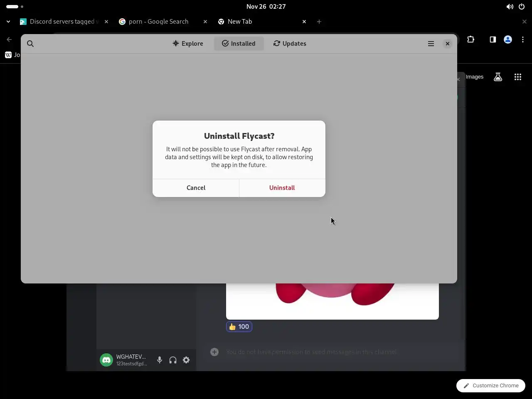Viewport: 532px width, 399px height.
Task: Open Discord user settings gear
Action: (x=186, y=360)
